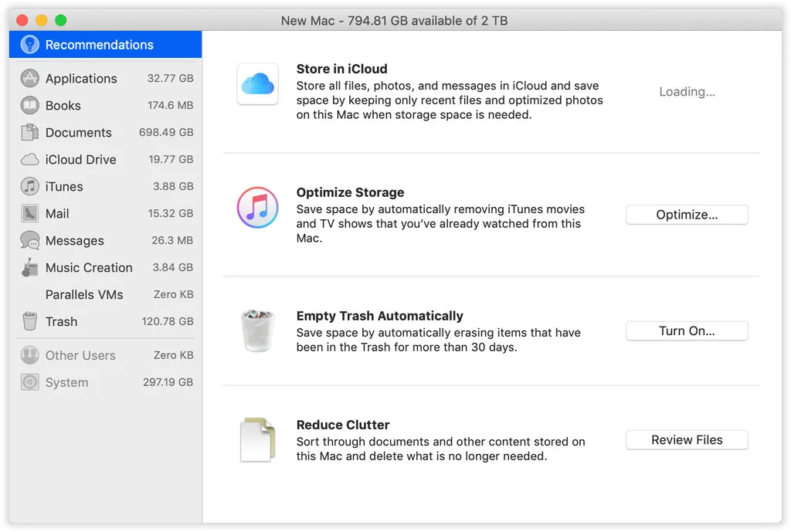Click the Store in iCloud heading
Viewport: 791px width, 532px height.
pyautogui.click(x=342, y=69)
